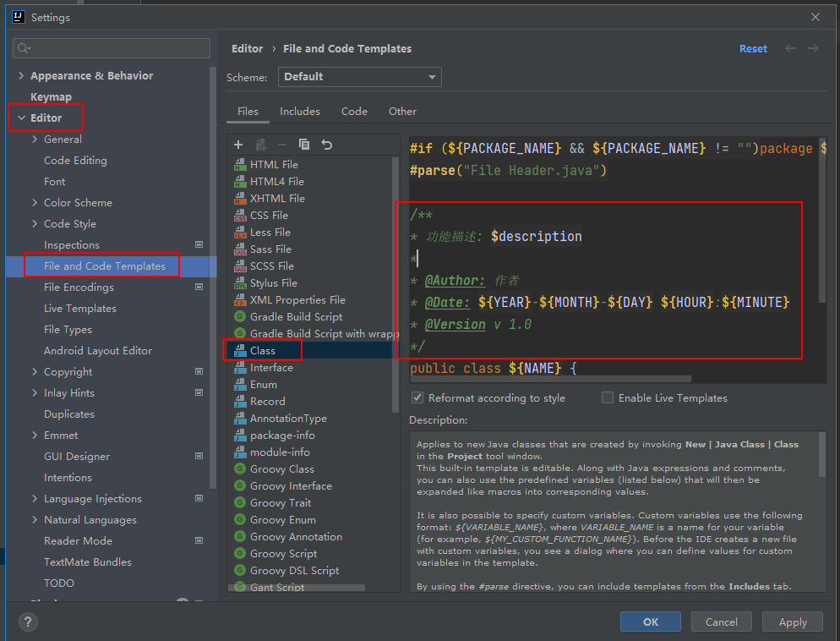Open Live Templates settings page
The height and width of the screenshot is (641, 840).
pyautogui.click(x=80, y=309)
